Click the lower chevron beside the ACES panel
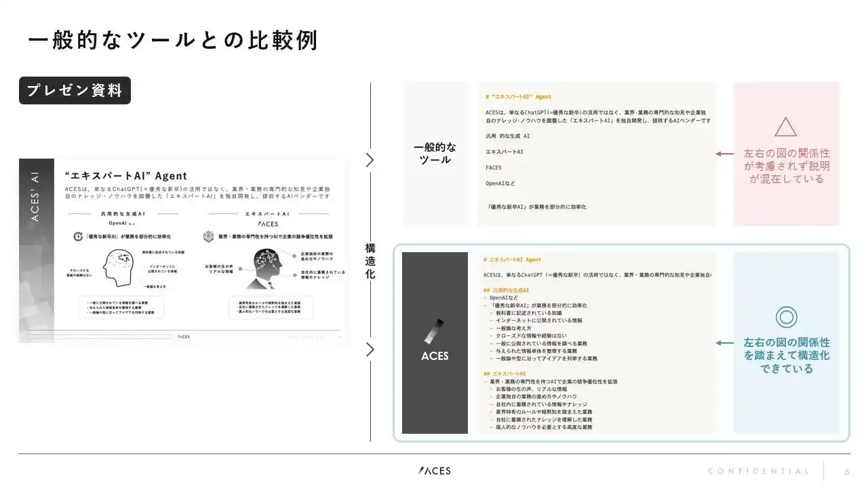868x488 pixels. (370, 349)
